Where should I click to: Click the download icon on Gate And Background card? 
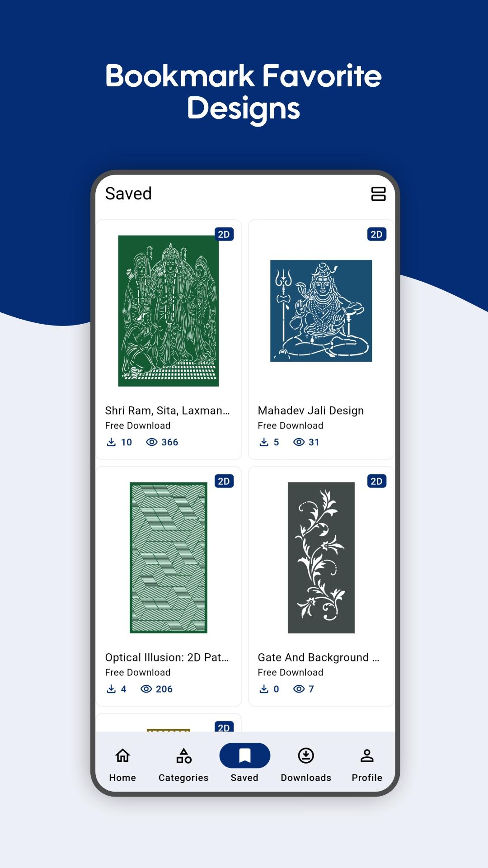pos(264,689)
